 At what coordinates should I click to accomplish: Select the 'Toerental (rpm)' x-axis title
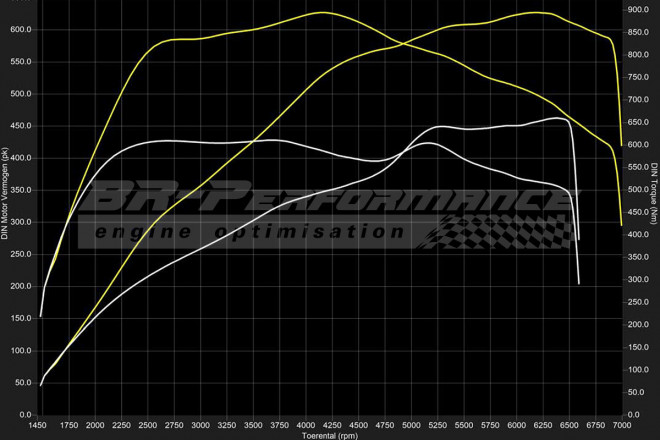tap(331, 435)
